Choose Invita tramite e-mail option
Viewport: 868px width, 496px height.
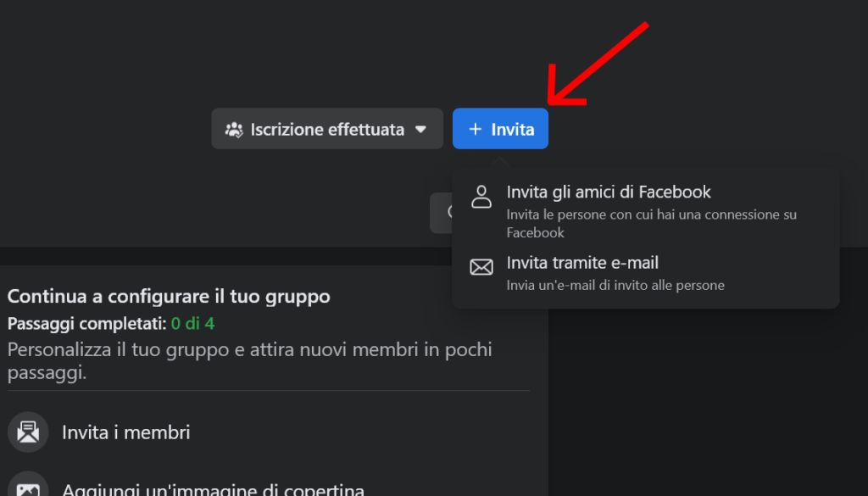click(645, 273)
